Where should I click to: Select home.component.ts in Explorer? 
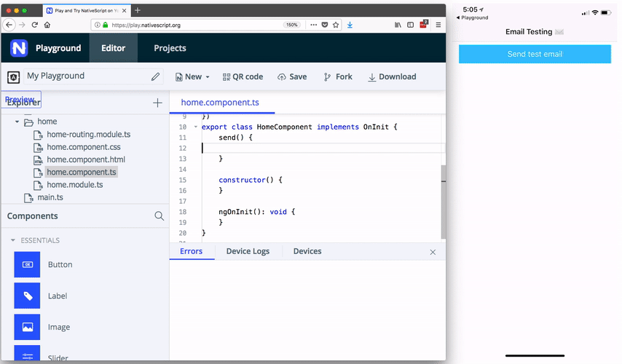(82, 172)
